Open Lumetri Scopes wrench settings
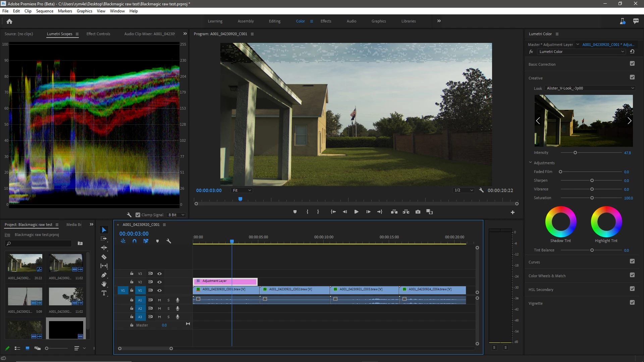The image size is (644, 362). [129, 215]
